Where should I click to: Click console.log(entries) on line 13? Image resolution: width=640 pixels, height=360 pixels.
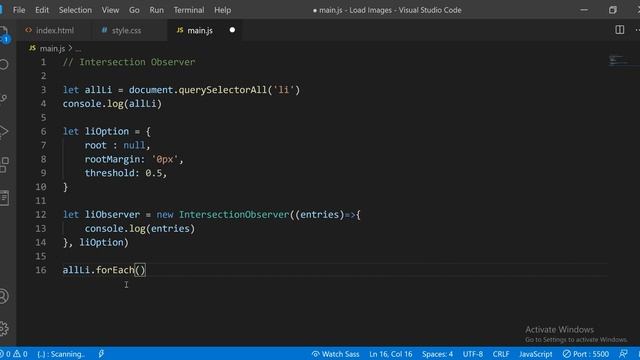(140, 229)
